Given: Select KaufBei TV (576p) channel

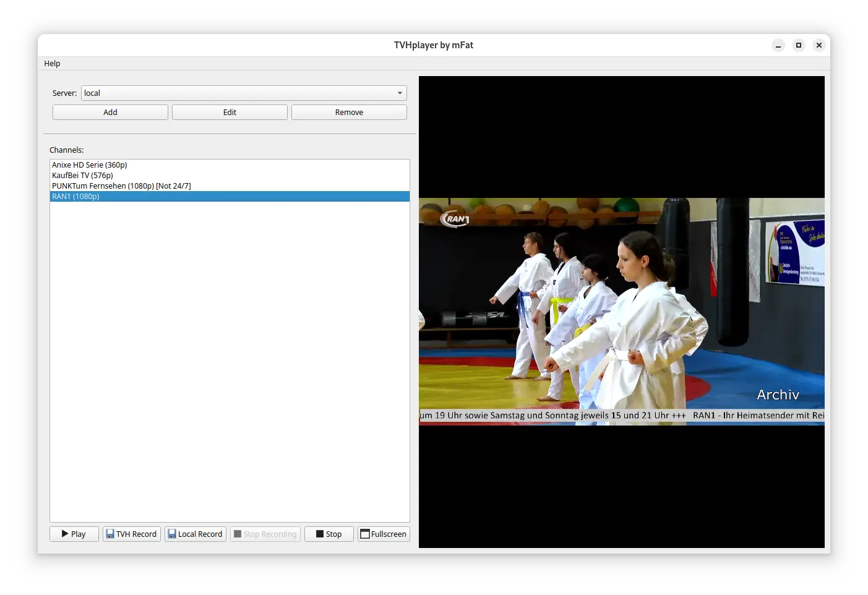Looking at the screenshot, I should click(x=230, y=176).
